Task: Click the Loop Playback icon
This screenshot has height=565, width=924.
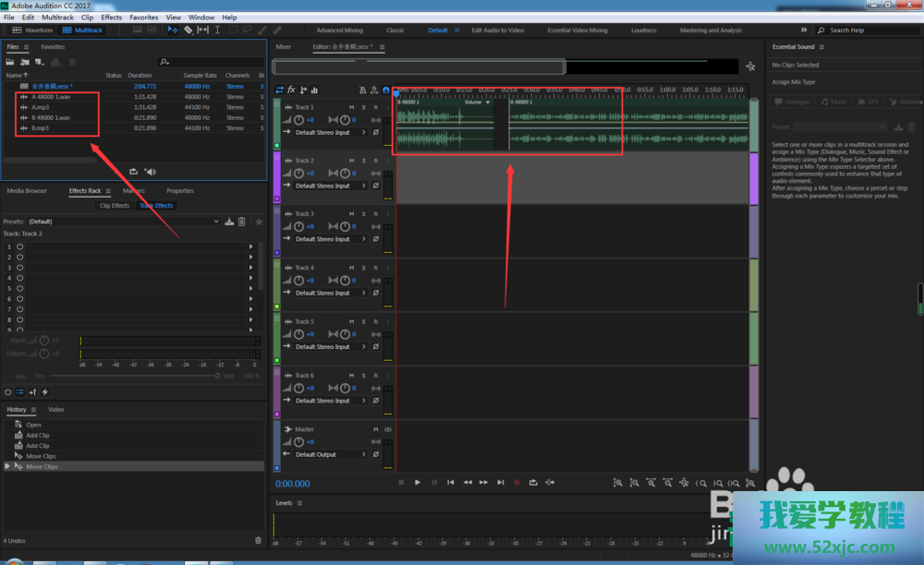Action: tap(533, 482)
